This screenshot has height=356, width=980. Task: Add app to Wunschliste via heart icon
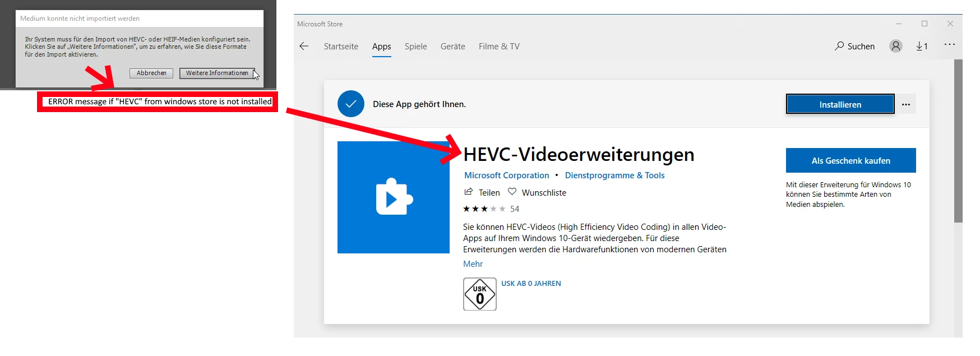(x=512, y=192)
